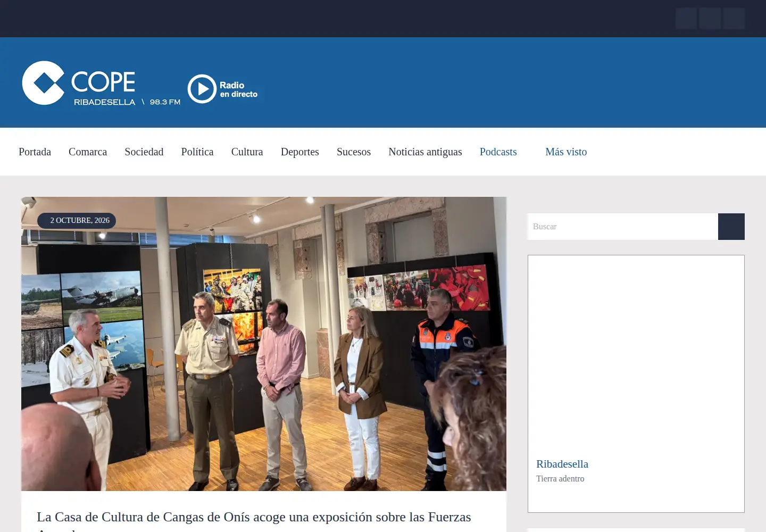Image resolution: width=766 pixels, height=532 pixels.
Task: Click the 2 OCTUBRE, 2026 date badge
Action: (x=77, y=220)
